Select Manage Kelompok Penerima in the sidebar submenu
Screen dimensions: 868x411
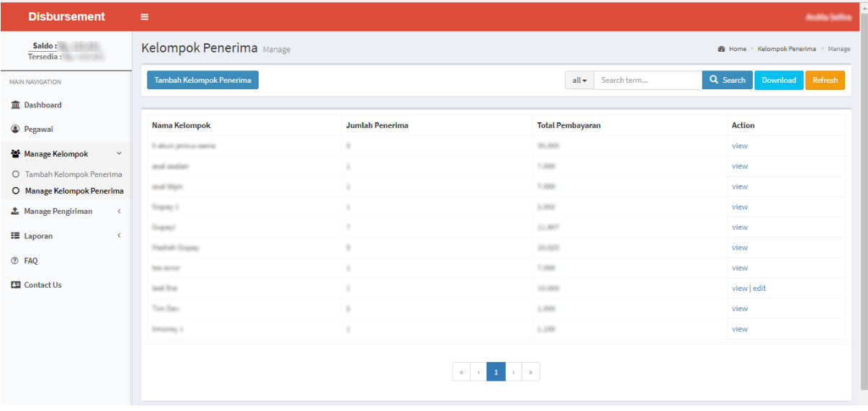(x=74, y=191)
